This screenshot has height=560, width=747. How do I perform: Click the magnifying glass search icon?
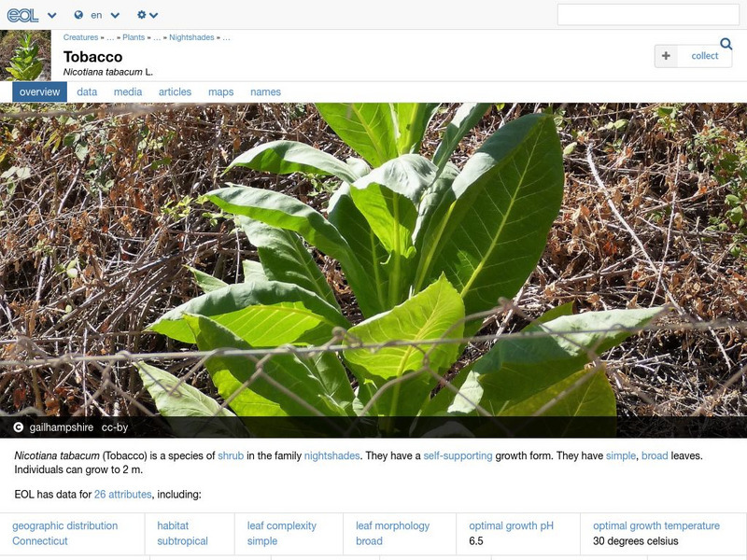tap(726, 44)
